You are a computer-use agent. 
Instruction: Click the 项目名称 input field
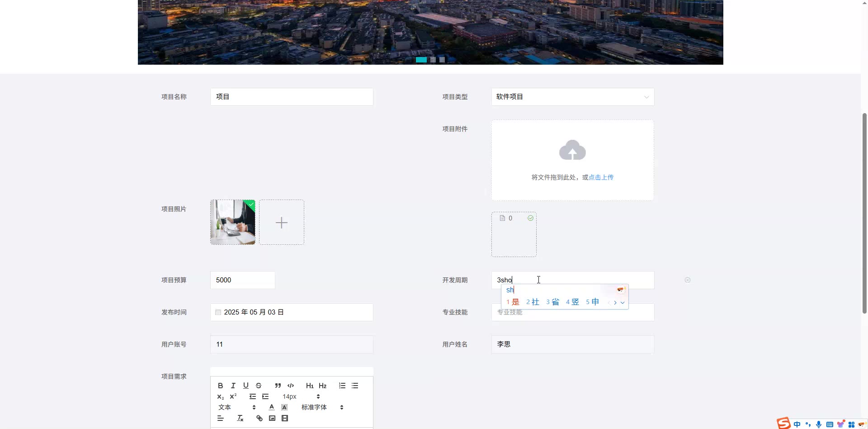click(x=292, y=97)
